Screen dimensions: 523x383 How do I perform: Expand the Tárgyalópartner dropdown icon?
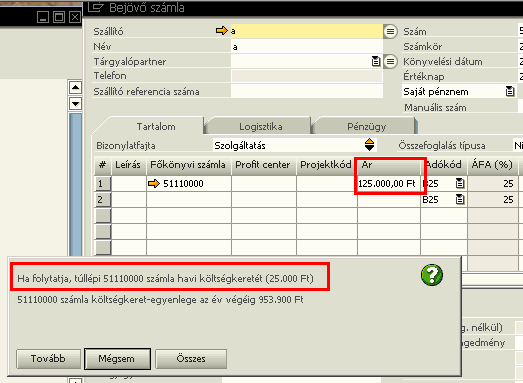[376, 61]
